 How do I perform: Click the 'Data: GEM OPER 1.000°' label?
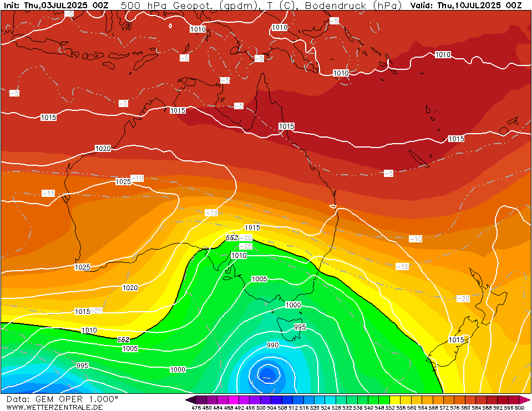coord(62,399)
